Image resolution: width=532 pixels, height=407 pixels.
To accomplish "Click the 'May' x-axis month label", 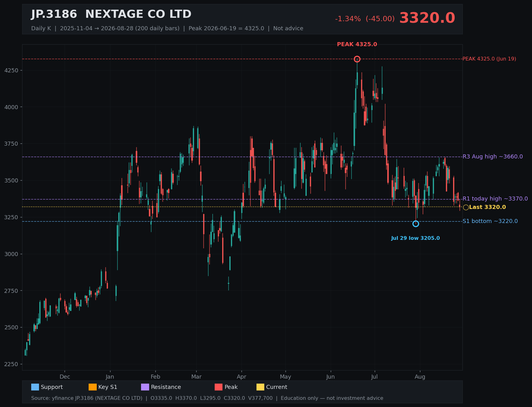I will click(x=286, y=377).
